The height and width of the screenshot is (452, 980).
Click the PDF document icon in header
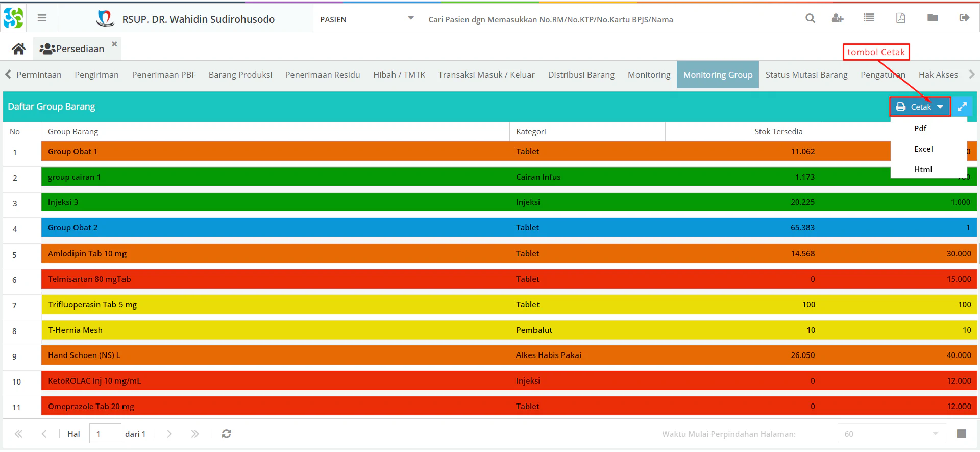901,18
